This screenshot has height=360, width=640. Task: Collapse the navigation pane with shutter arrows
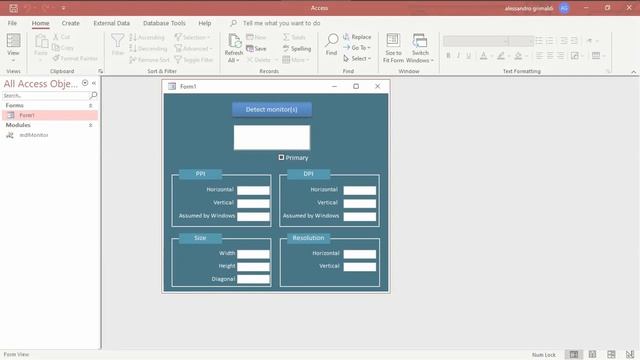point(94,83)
